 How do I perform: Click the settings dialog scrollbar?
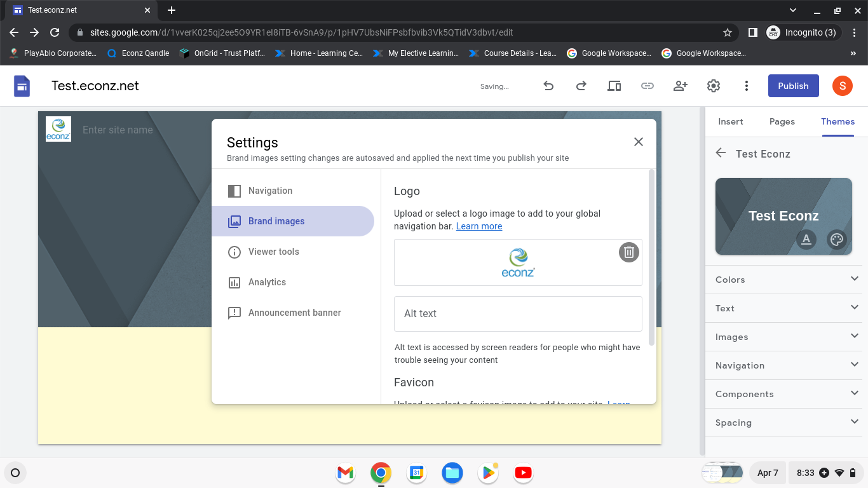651,257
